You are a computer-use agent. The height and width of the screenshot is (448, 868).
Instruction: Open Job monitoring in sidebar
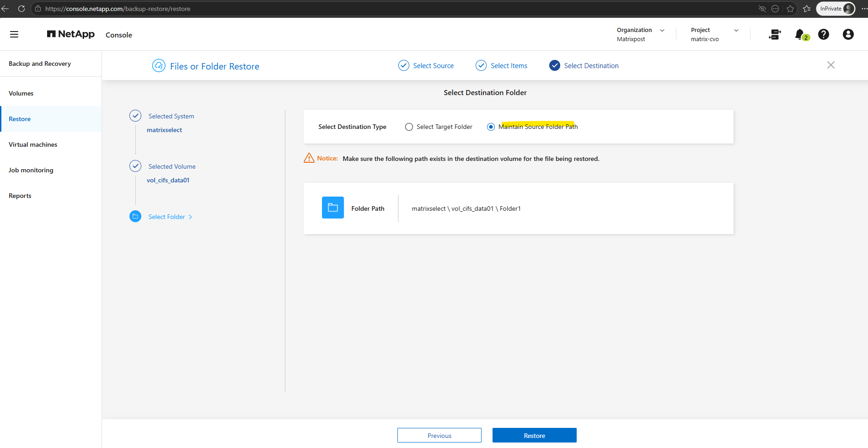pyautogui.click(x=51, y=170)
